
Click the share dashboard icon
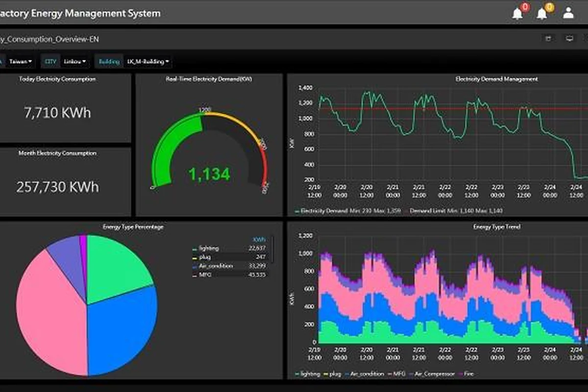click(x=548, y=39)
